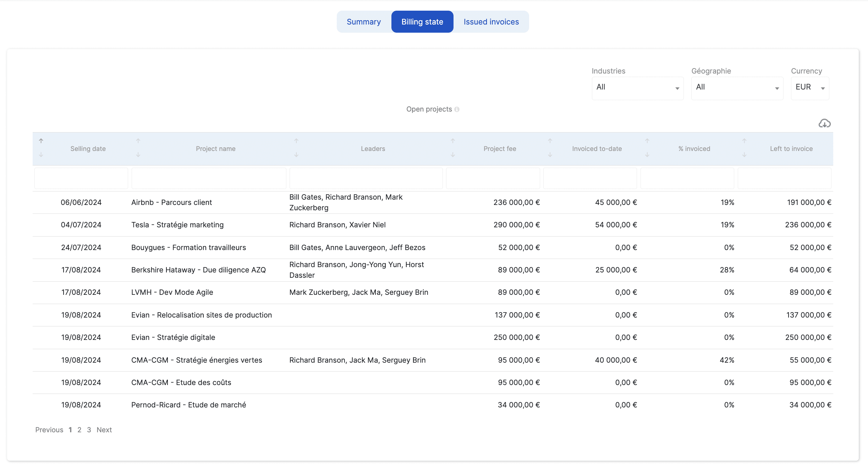Sort Left to invoice ascending arrow
This screenshot has height=471, width=868.
[x=745, y=141]
